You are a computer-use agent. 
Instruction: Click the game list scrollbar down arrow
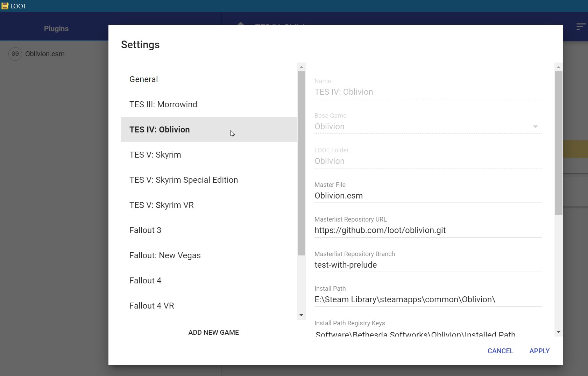click(301, 315)
